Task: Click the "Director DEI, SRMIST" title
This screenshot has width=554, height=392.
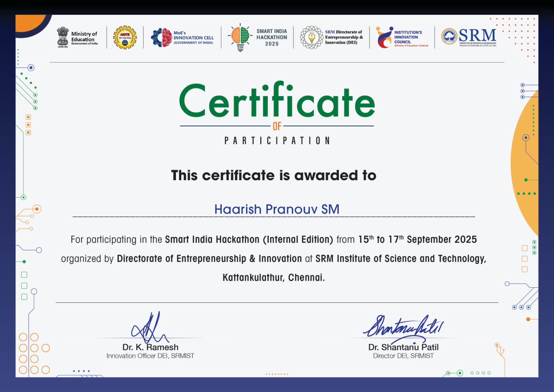Action: [403, 356]
